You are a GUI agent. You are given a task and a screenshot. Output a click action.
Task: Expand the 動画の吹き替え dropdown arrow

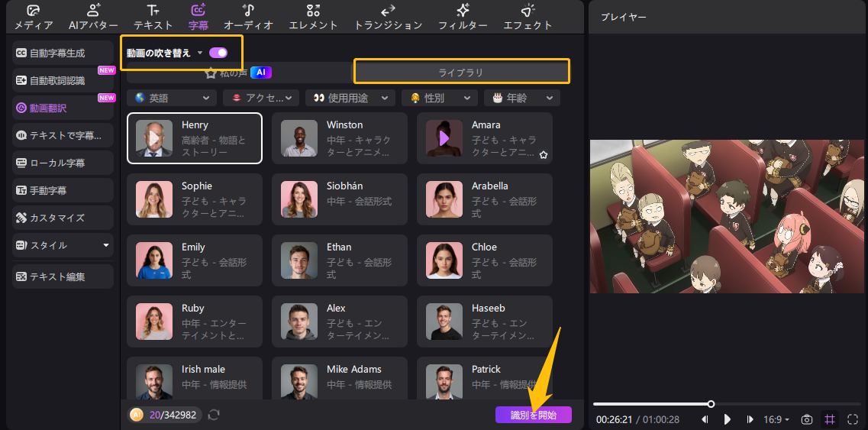point(200,53)
